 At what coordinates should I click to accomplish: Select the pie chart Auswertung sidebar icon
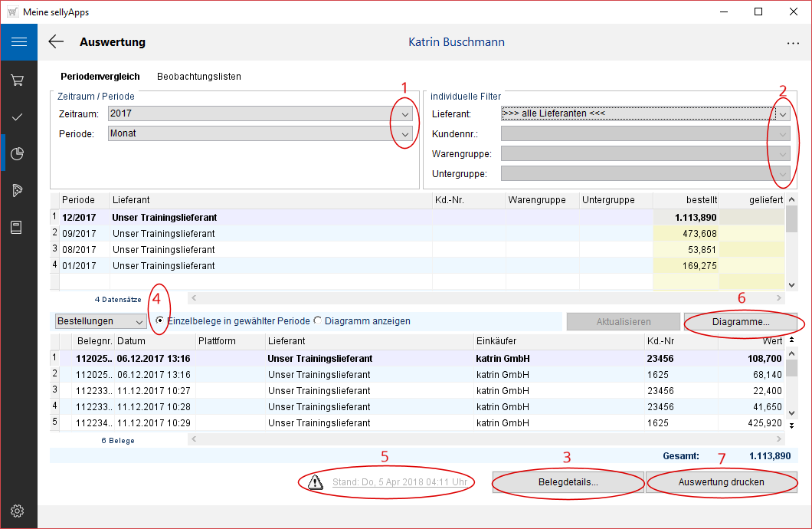[18, 153]
